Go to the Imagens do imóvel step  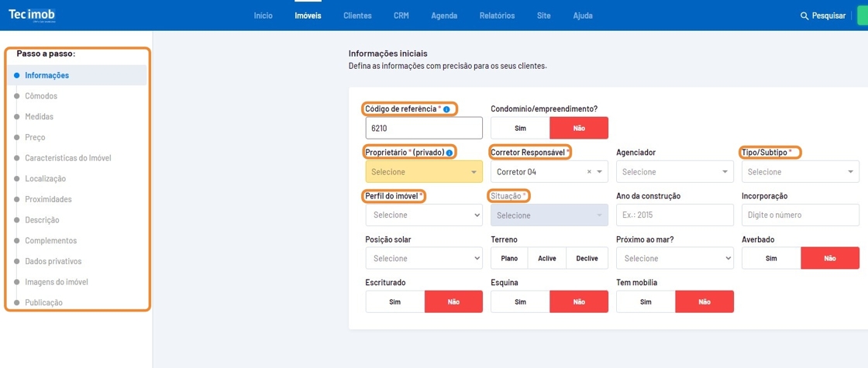click(x=56, y=282)
